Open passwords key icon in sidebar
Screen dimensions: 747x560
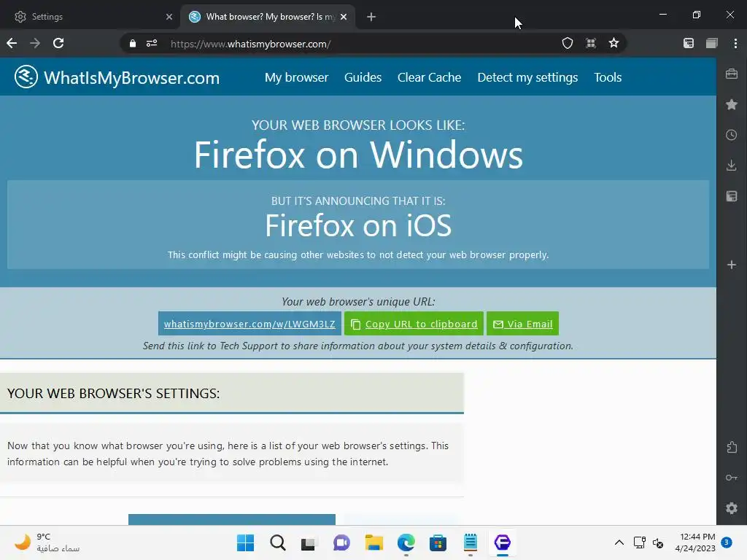[732, 478]
